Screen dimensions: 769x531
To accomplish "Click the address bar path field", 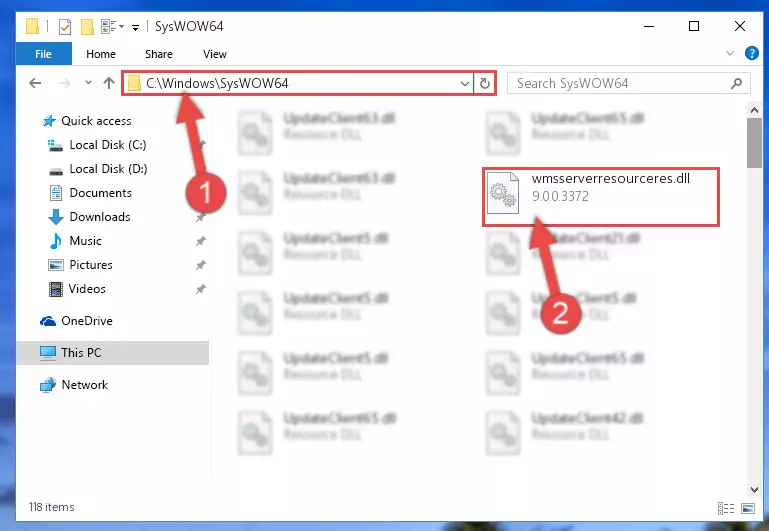I will 298,83.
